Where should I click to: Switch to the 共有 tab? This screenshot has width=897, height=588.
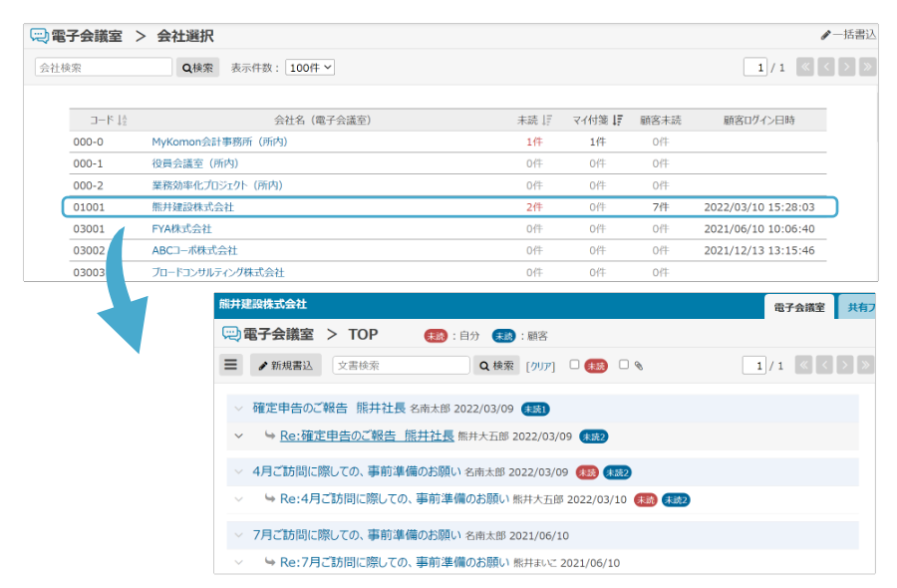coord(858,308)
